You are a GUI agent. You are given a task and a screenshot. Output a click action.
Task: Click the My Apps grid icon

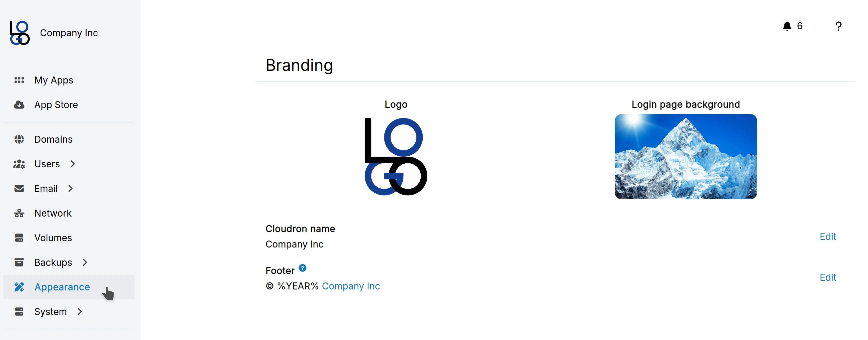19,80
